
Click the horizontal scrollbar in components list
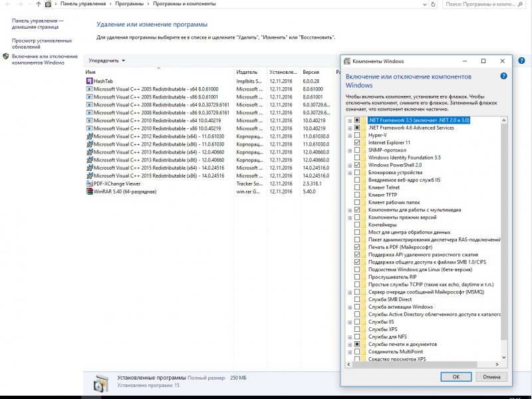414,364
